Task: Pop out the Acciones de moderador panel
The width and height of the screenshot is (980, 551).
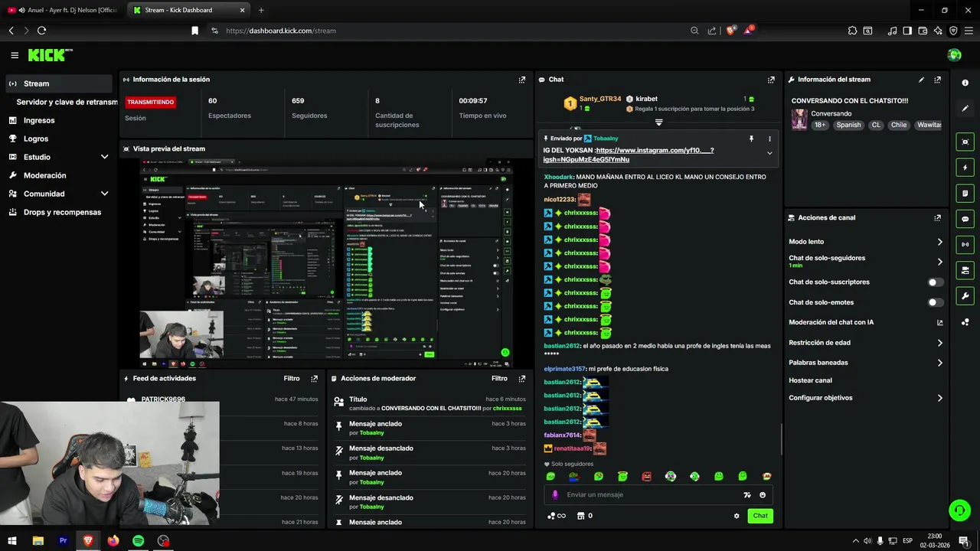Action: click(522, 379)
